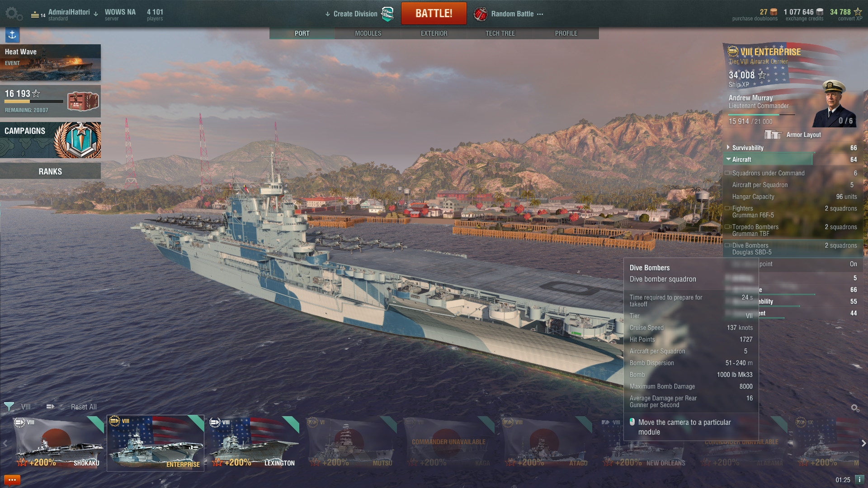Viewport: 868px width, 488px height.
Task: Start the match with BATTLE! button
Action: point(434,14)
